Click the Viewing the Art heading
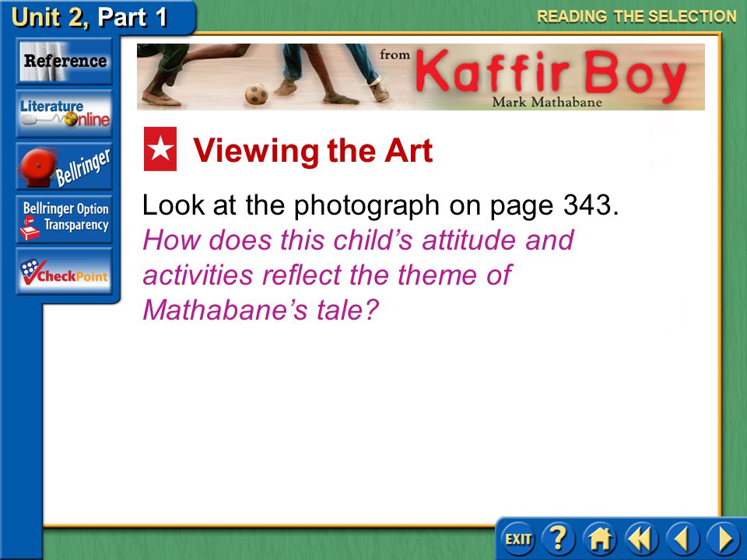747x560 pixels. [x=313, y=150]
